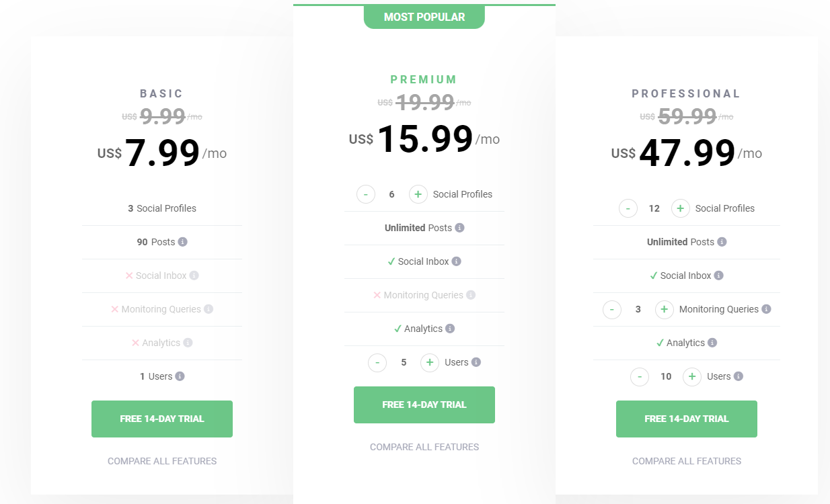
Task: Decrease Premium Social Profiles count
Action: [x=366, y=194]
